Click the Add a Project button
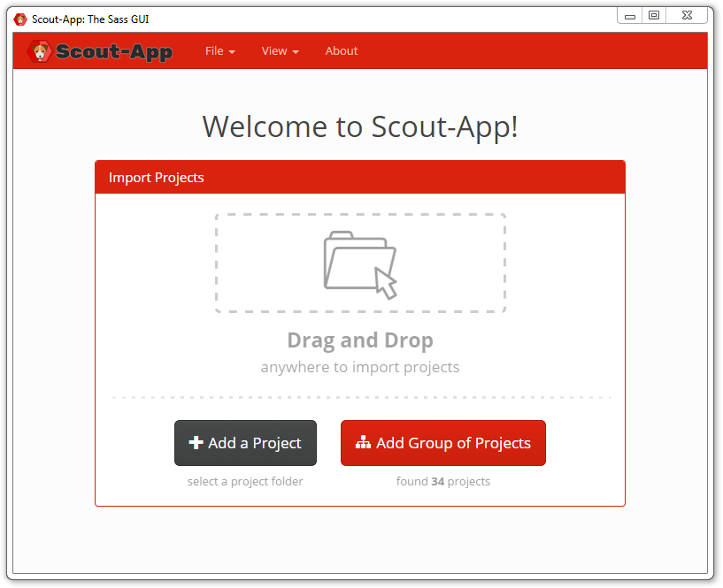Viewport: 723px width, 588px height. 245,443
